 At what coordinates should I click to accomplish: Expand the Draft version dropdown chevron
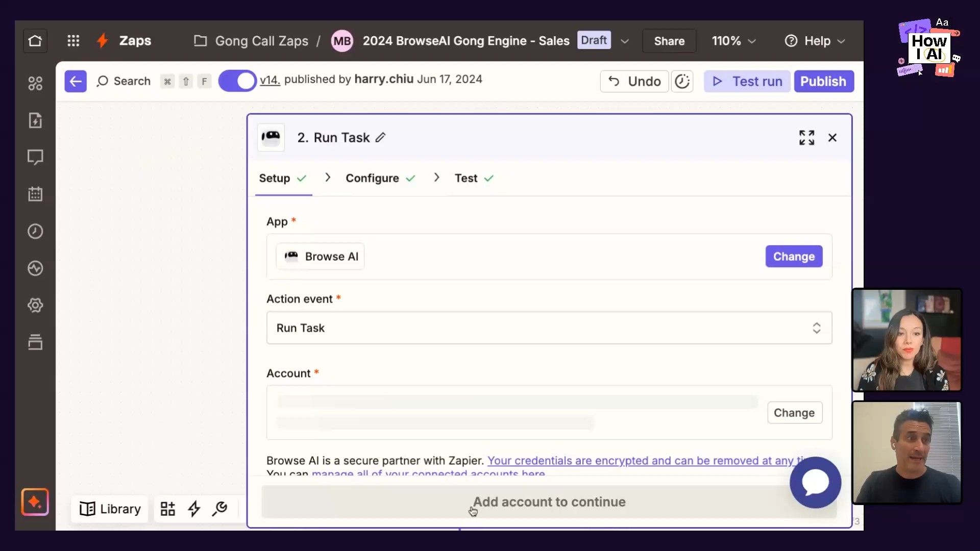click(x=625, y=41)
